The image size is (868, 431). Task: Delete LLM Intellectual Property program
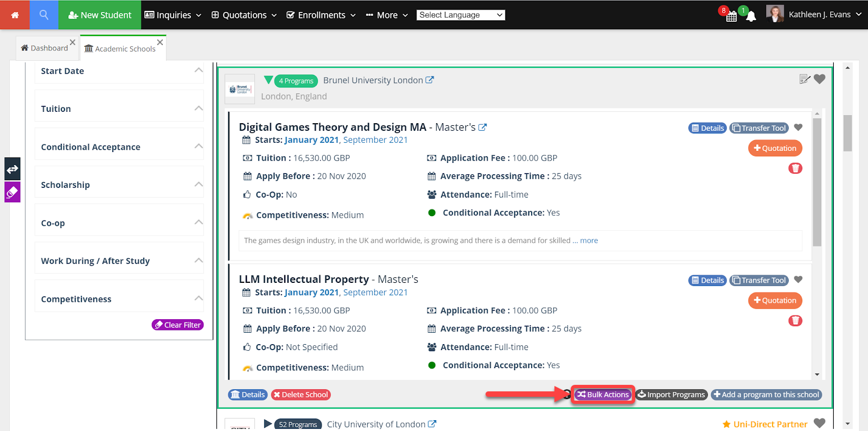pos(795,321)
